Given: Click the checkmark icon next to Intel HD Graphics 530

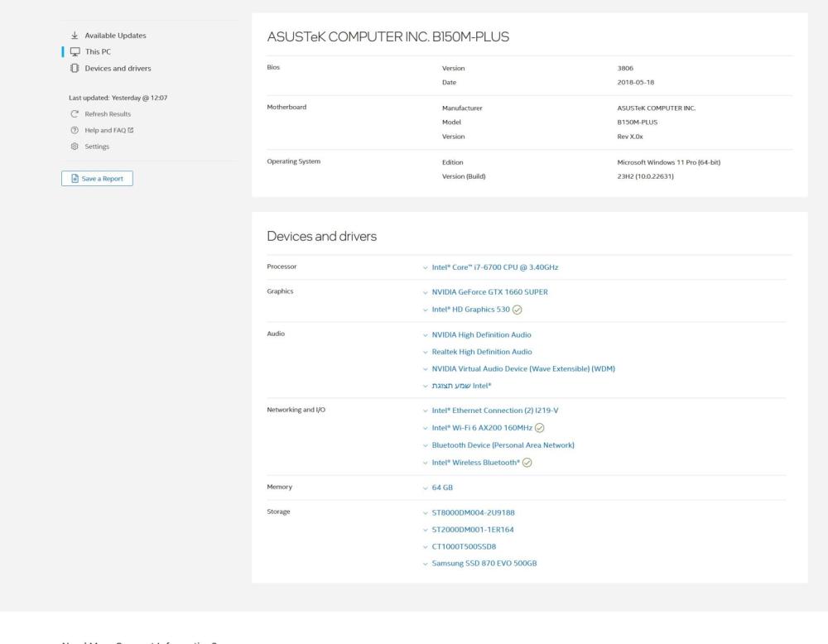Looking at the screenshot, I should (517, 310).
